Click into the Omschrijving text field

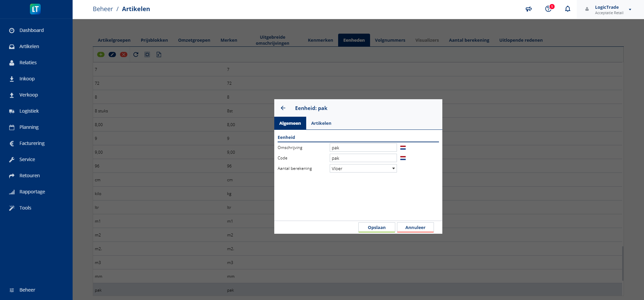(363, 148)
